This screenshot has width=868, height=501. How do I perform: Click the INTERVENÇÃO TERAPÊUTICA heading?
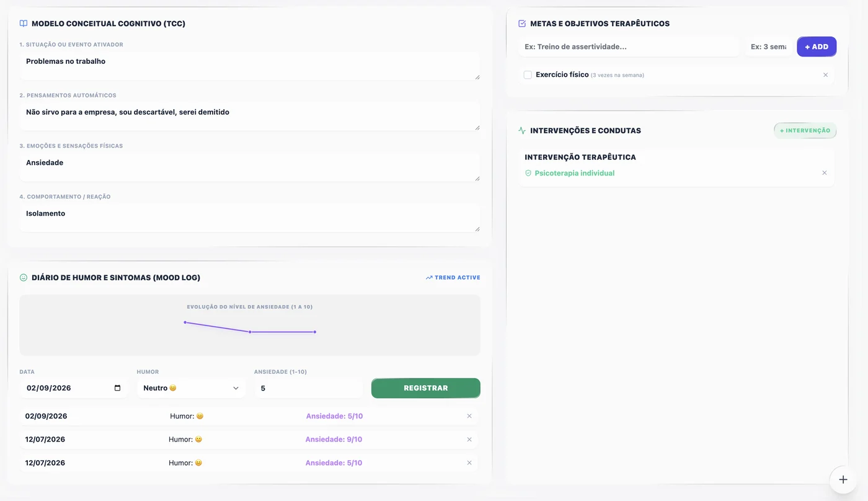point(580,157)
